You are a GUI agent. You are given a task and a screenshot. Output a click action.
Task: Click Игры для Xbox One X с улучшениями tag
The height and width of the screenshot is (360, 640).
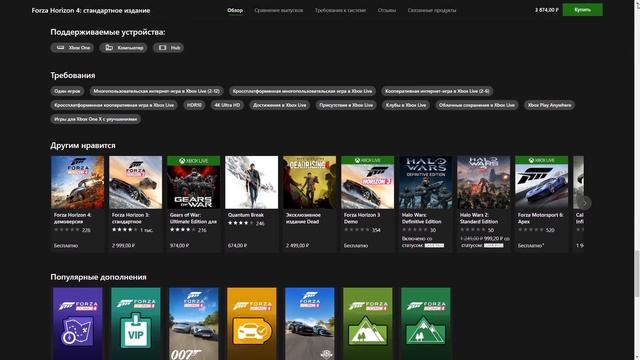tap(96, 119)
